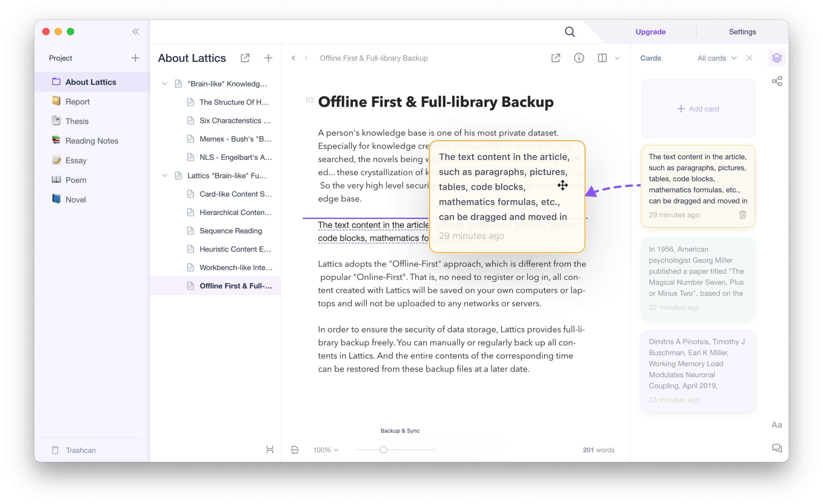Open the 100% zoom dropdown
The image size is (823, 504).
tap(326, 450)
